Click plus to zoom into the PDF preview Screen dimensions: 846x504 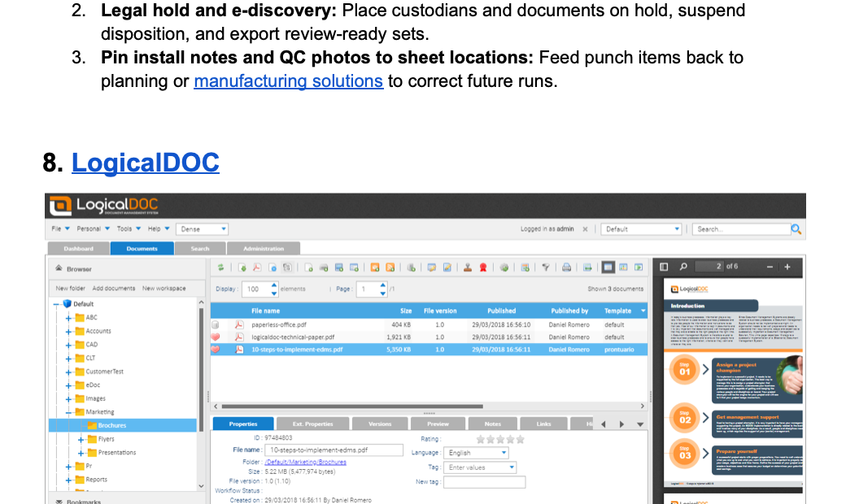click(x=787, y=266)
